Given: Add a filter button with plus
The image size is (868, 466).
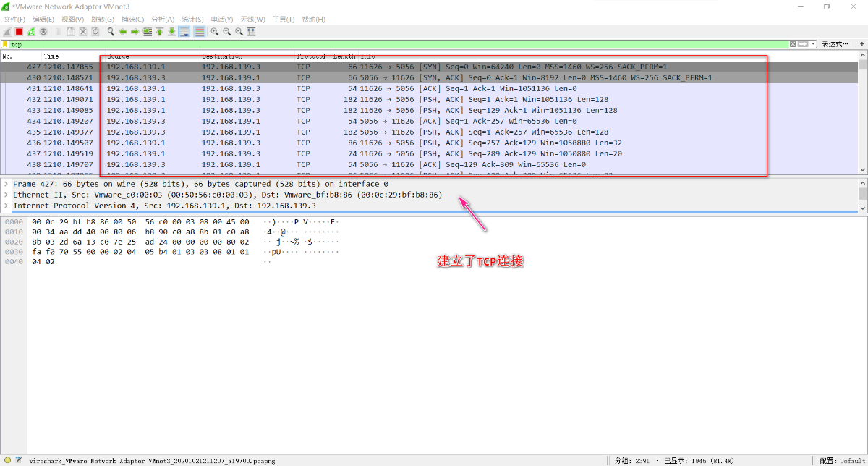Looking at the screenshot, I should point(862,44).
